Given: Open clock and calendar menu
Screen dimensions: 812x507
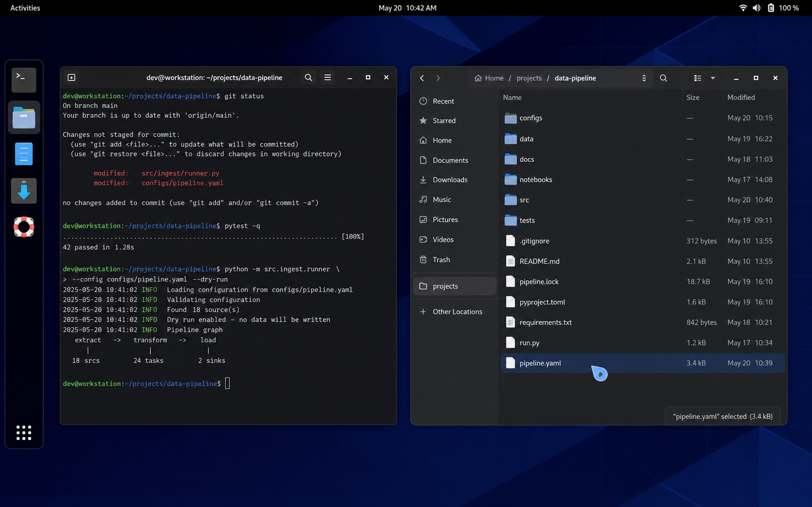Looking at the screenshot, I should pyautogui.click(x=407, y=8).
